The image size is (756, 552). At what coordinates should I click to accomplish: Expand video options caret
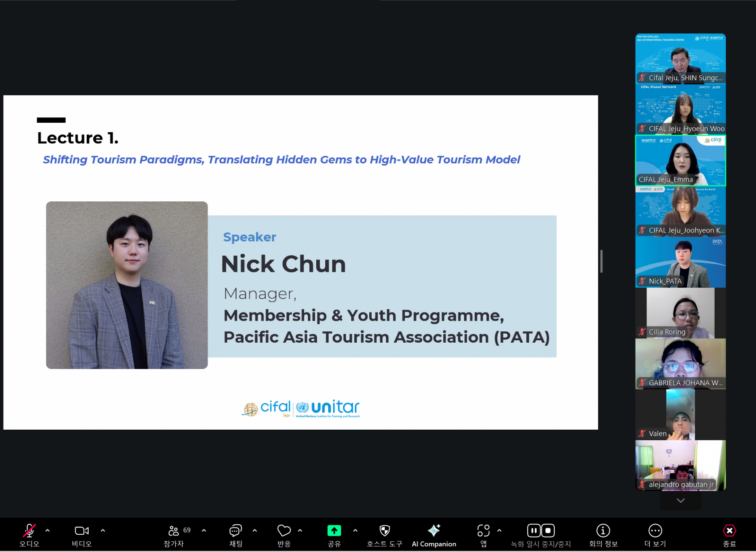pos(103,531)
